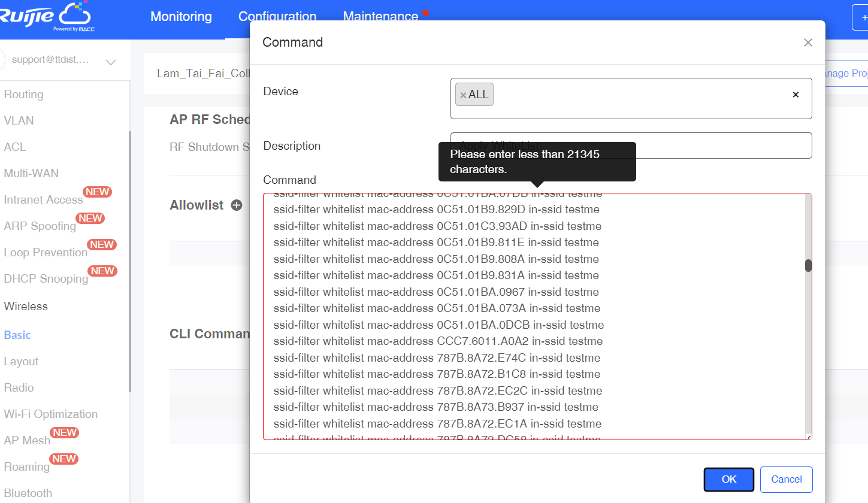The height and width of the screenshot is (503, 868).
Task: Click the command line with 0C51.01B9.831A
Action: (x=436, y=275)
